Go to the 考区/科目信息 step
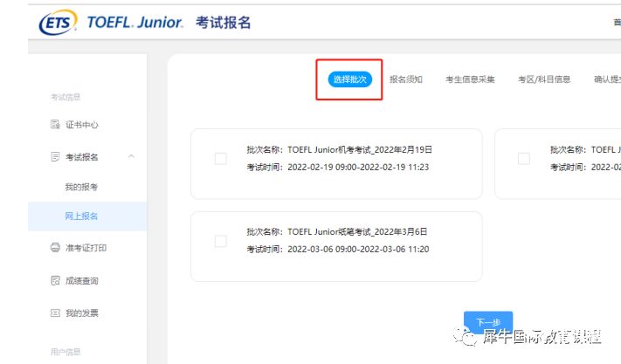Image resolution: width=621 pixels, height=364 pixels. (544, 79)
